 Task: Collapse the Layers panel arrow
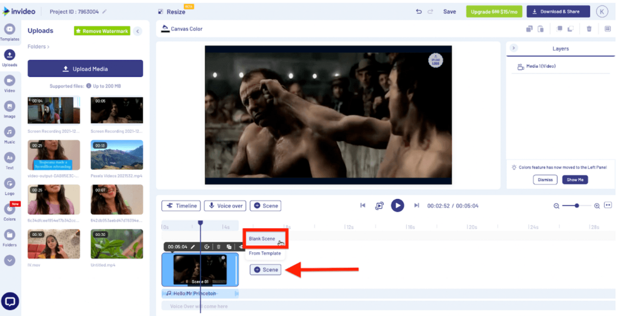coord(514,48)
